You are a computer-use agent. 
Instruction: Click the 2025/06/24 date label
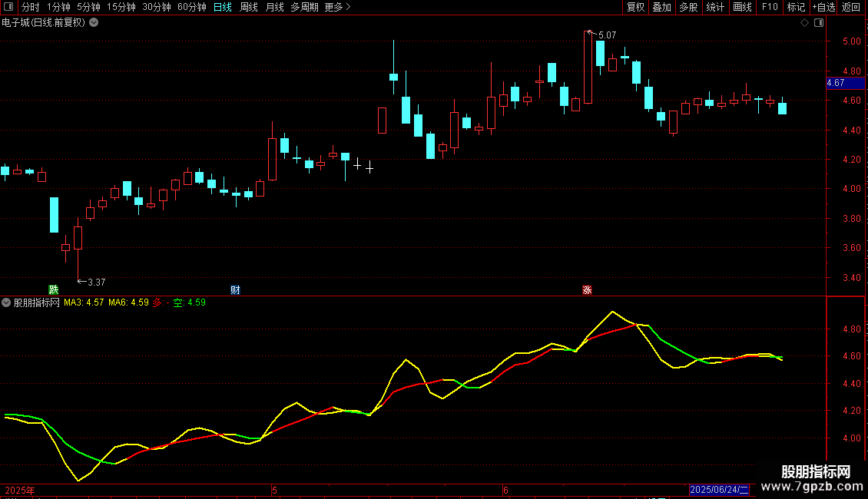(x=719, y=490)
